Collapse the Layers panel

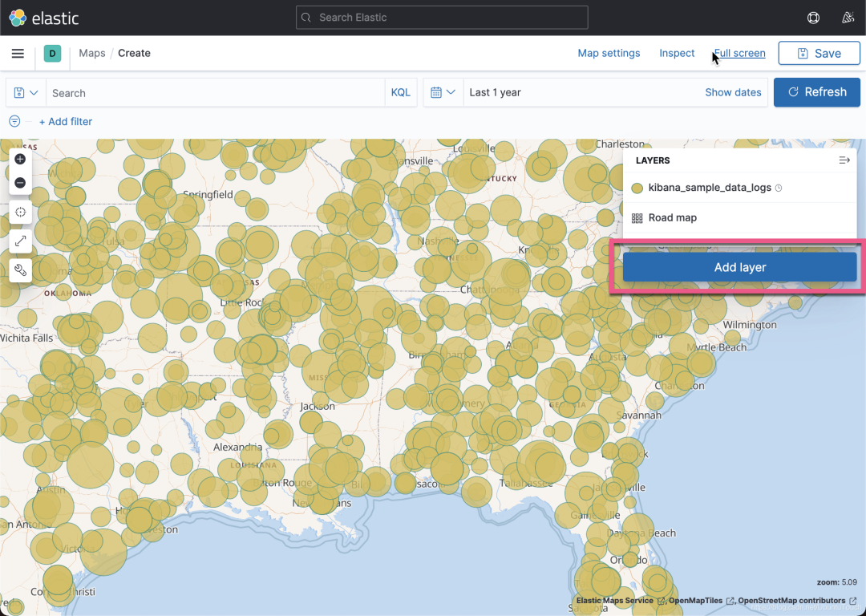844,160
